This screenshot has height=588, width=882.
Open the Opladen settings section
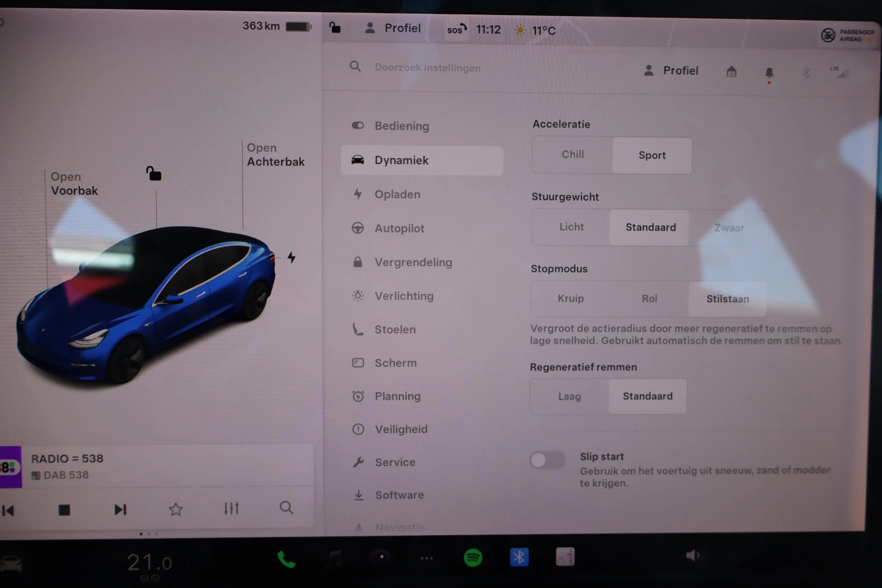pos(398,194)
